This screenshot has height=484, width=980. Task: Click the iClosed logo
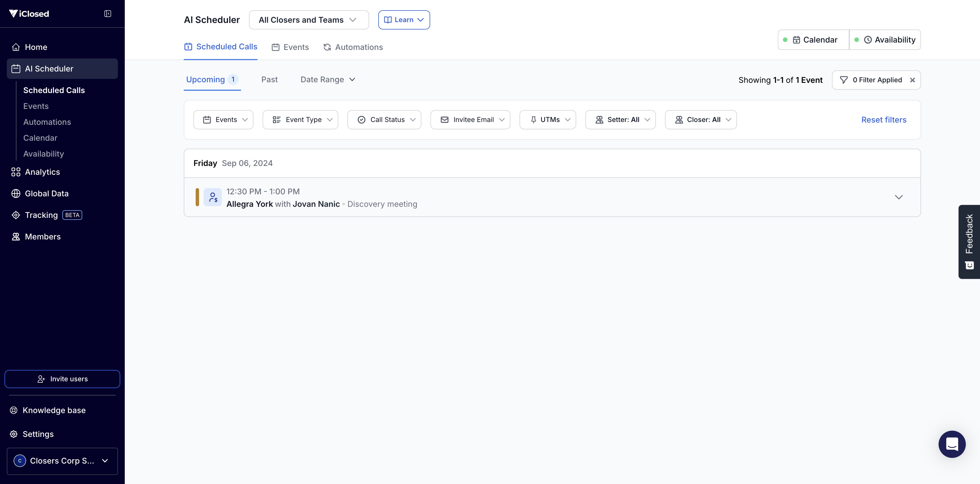click(29, 14)
